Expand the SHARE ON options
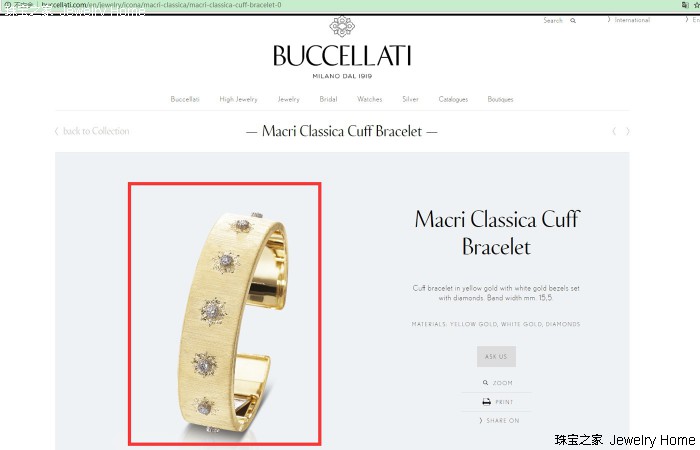Image resolution: width=700 pixels, height=450 pixels. (x=499, y=421)
